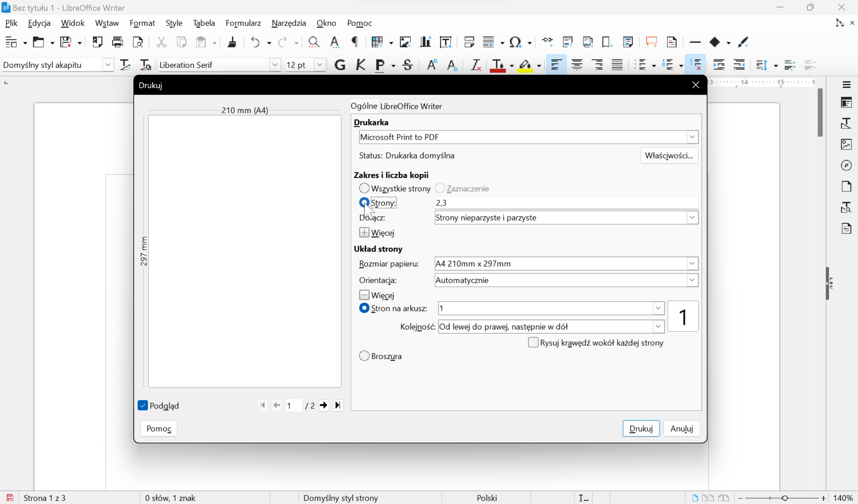This screenshot has width=858, height=504.
Task: Click the Insert Chart toolbar icon
Action: click(x=425, y=42)
